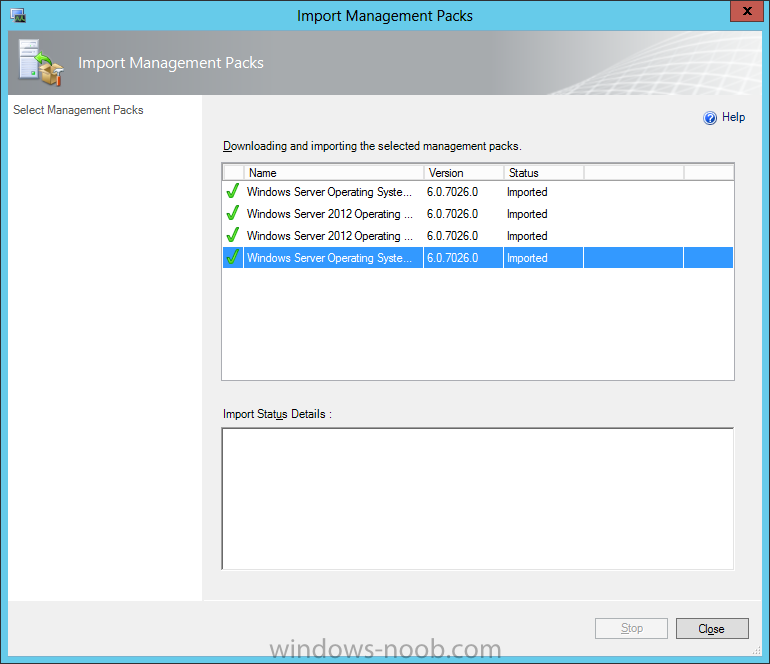
Task: Click inside the Import Status Details box
Action: [478, 498]
